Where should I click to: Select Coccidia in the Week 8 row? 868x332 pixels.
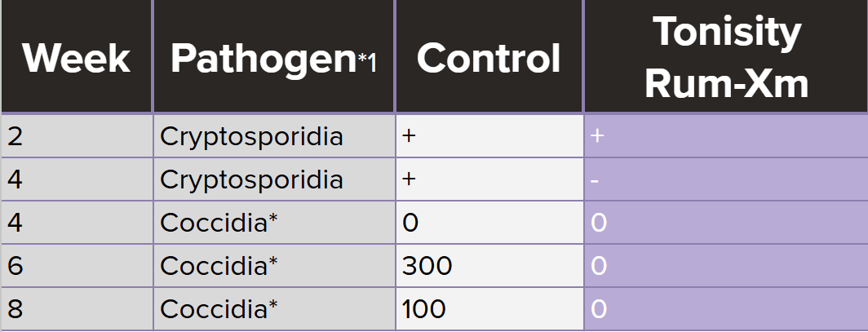[219, 309]
